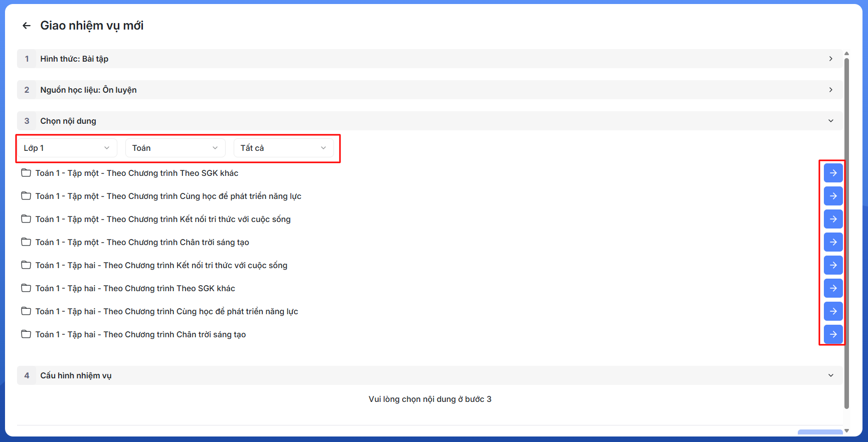The width and height of the screenshot is (868, 442).
Task: Open the Lớp 1 grade dropdown
Action: [x=67, y=148]
